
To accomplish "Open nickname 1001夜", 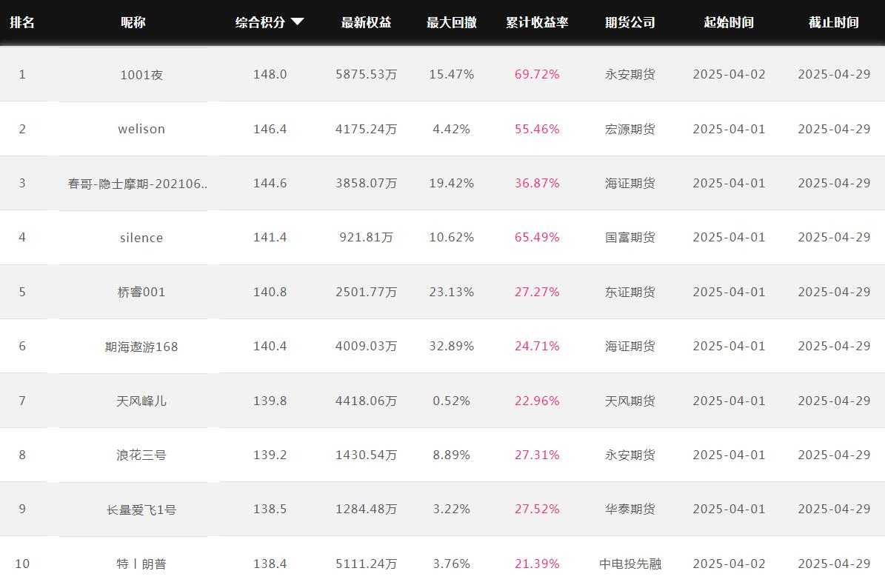I will click(x=141, y=75).
